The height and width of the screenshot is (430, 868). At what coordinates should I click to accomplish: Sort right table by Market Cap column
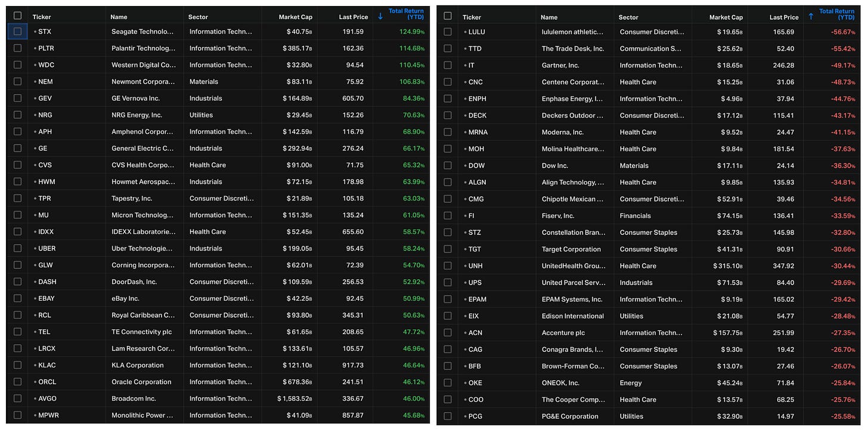[x=726, y=17]
